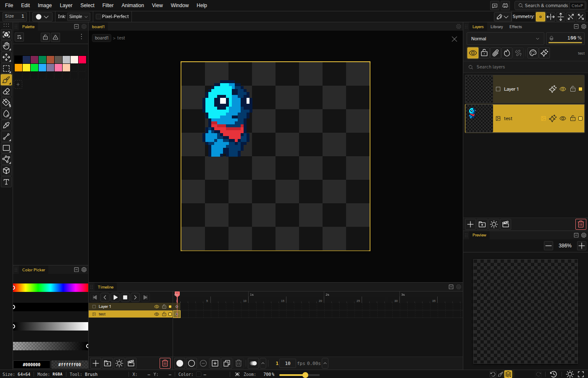
Task: Open the brush shape dropdown
Action: tap(42, 17)
